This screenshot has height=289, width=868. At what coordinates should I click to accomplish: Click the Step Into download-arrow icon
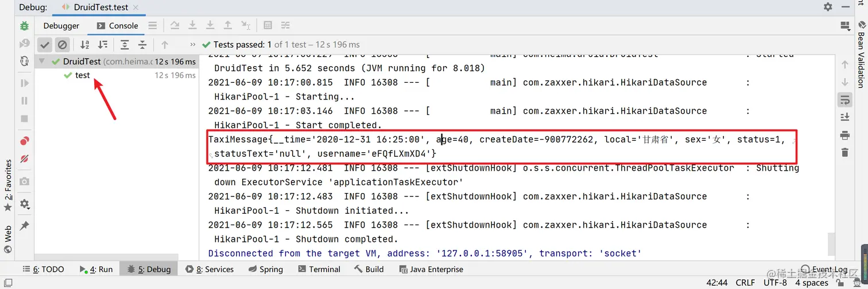click(x=193, y=25)
